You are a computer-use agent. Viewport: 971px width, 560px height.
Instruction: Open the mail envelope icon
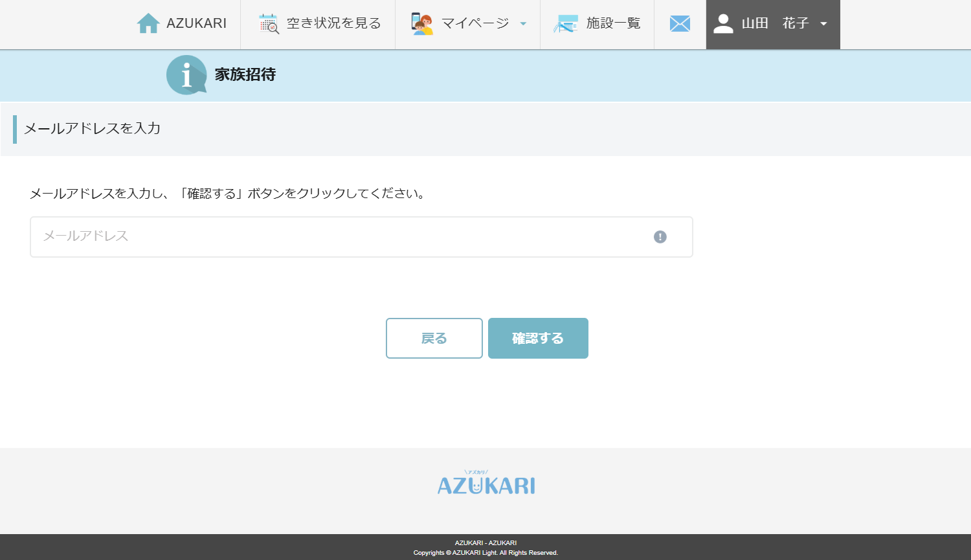tap(680, 23)
